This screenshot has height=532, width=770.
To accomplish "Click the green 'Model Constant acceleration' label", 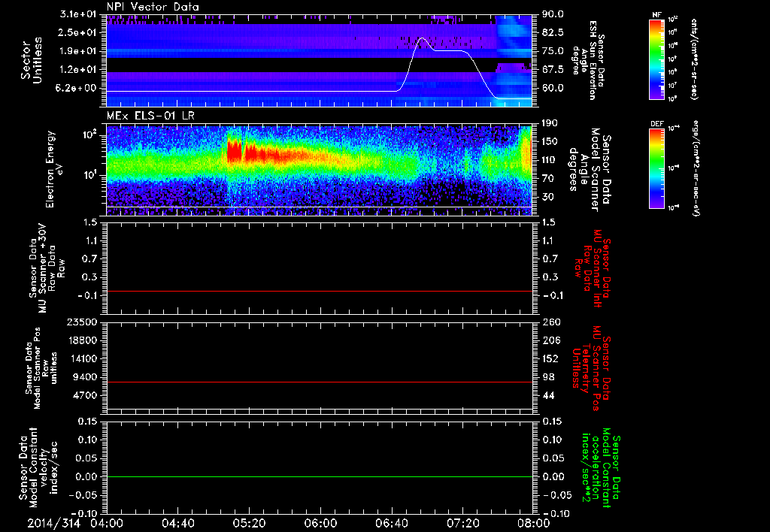I will pyautogui.click(x=601, y=469).
